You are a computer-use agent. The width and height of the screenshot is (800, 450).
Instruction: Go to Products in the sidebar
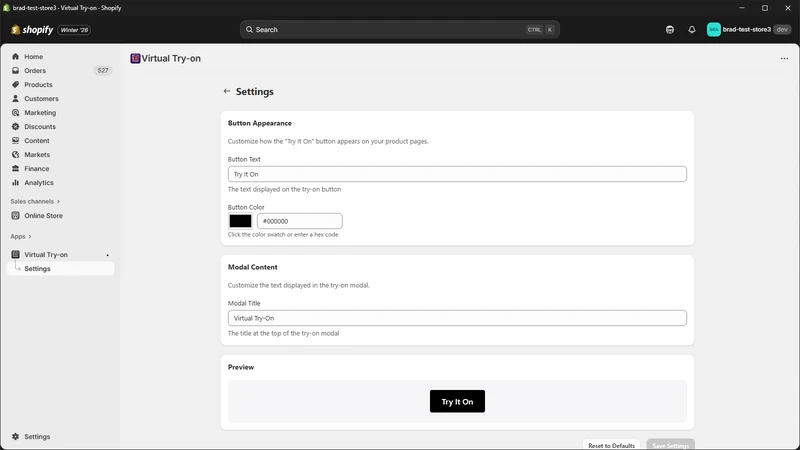pos(61,85)
